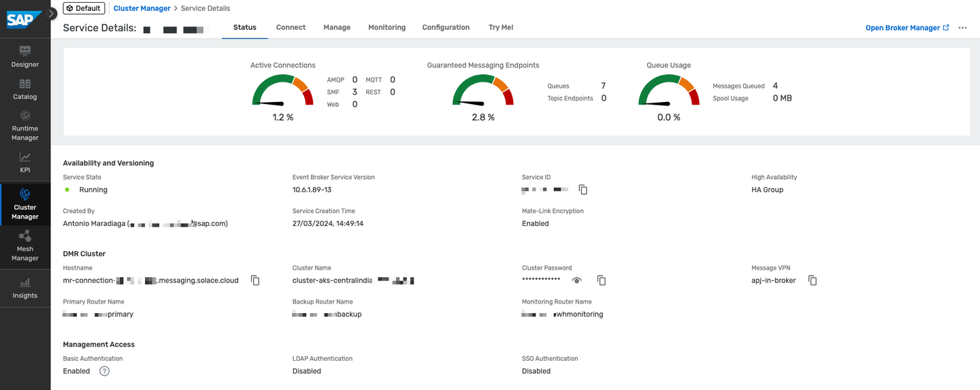Click the creation time 27/03/2024, 14:49:14
This screenshot has width=980, height=390.
[x=328, y=223]
